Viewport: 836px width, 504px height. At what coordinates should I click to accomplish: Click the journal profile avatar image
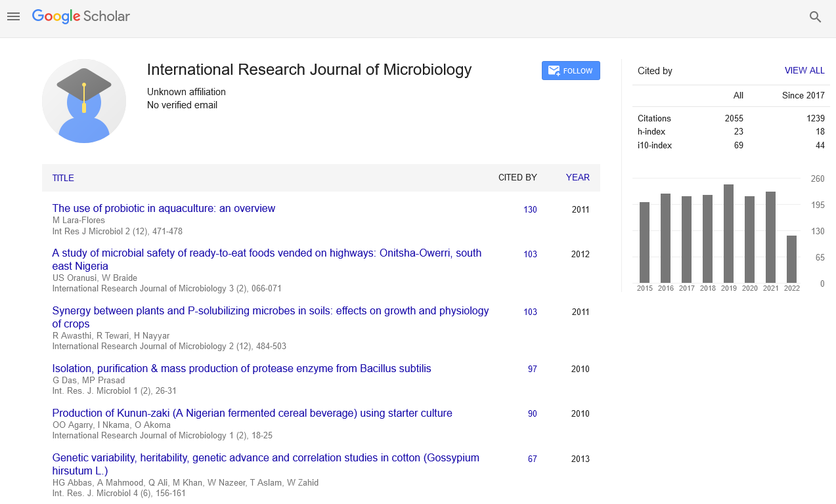click(83, 101)
